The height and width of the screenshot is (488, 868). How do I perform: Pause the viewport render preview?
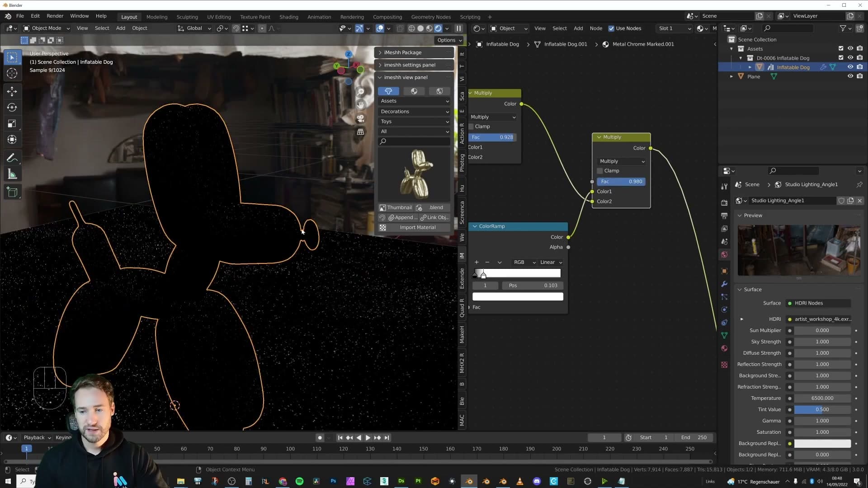click(x=458, y=28)
